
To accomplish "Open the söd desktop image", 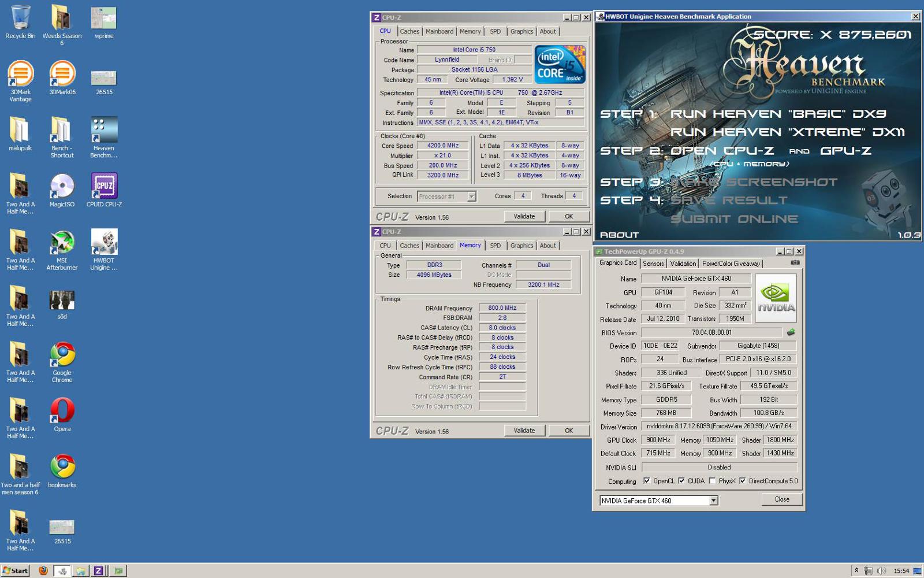I will pos(62,305).
